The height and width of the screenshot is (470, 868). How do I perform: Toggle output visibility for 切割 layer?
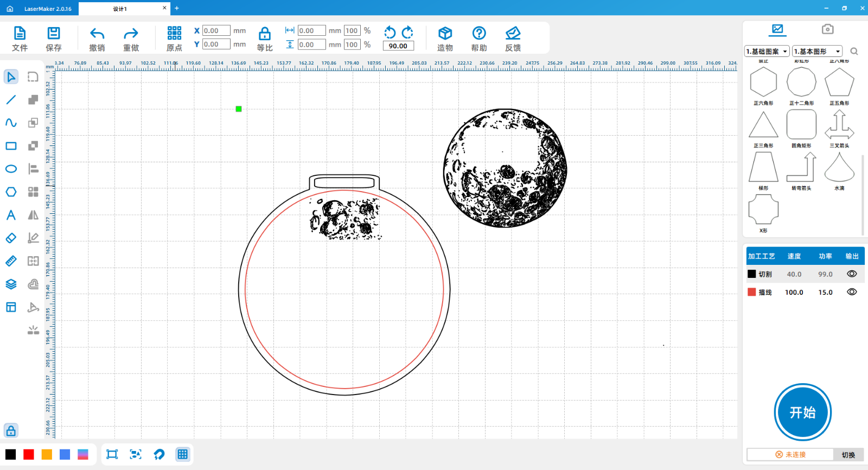852,274
